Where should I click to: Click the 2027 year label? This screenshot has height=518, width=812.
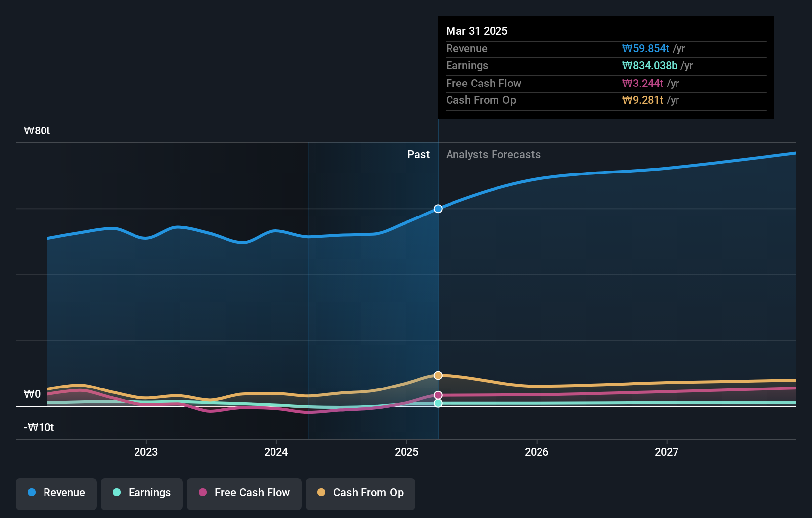(x=667, y=452)
